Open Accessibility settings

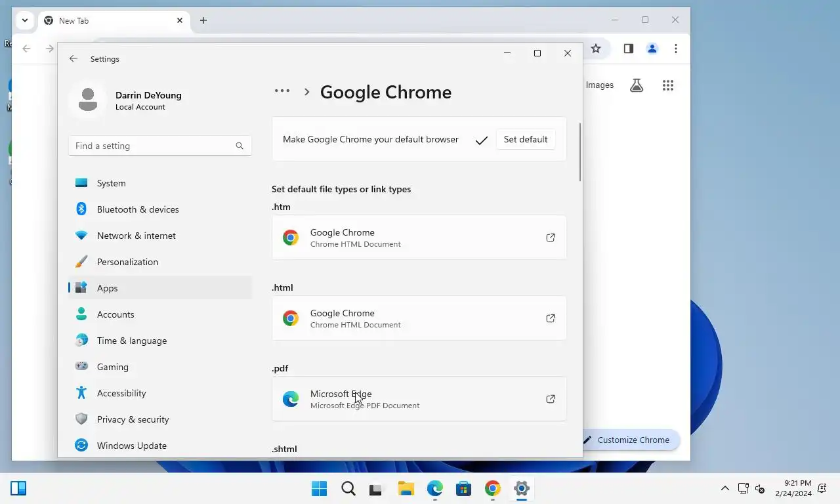point(160,393)
